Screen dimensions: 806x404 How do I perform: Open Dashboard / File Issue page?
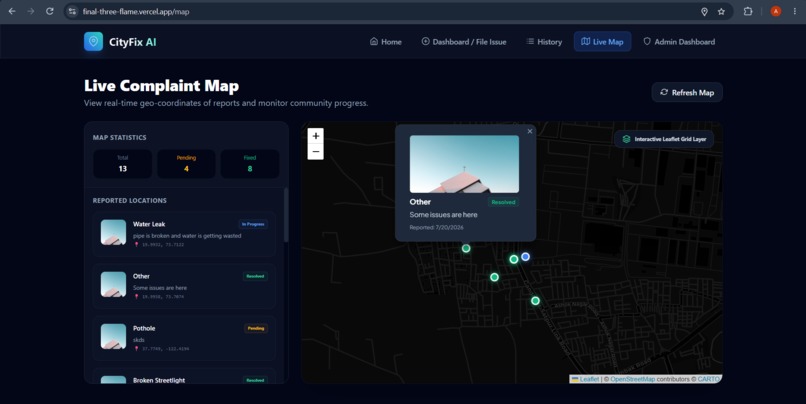pos(464,42)
